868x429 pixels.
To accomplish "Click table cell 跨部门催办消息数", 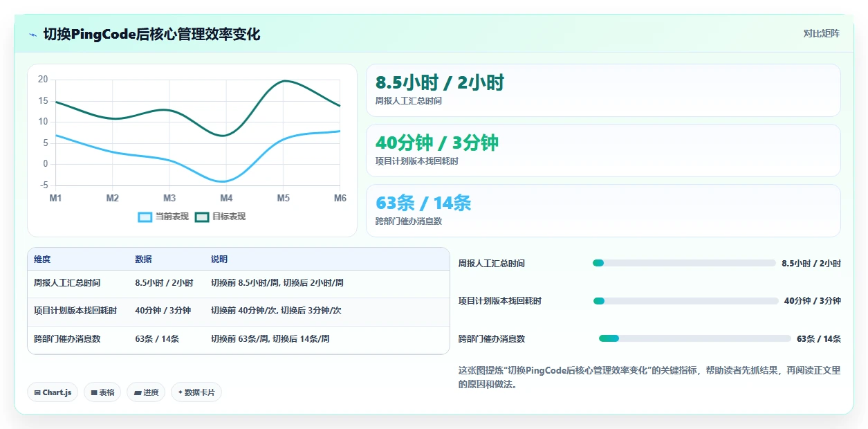I will (x=67, y=339).
